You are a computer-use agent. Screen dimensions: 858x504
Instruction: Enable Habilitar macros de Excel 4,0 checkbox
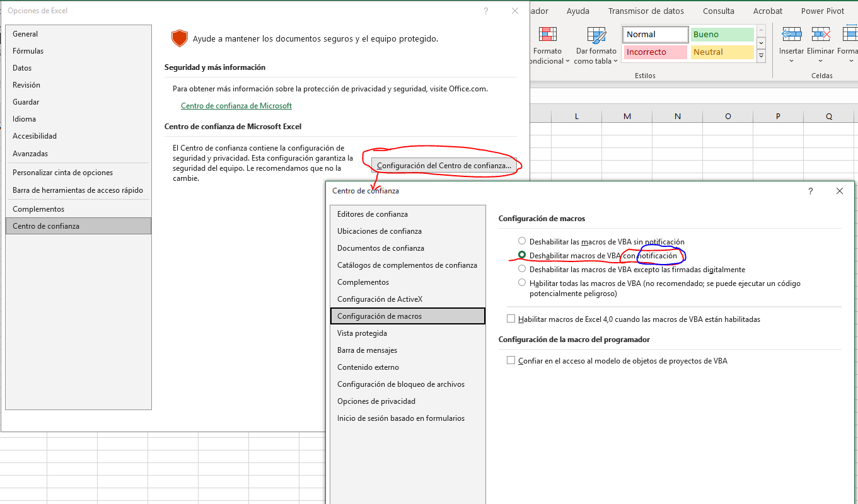(511, 319)
